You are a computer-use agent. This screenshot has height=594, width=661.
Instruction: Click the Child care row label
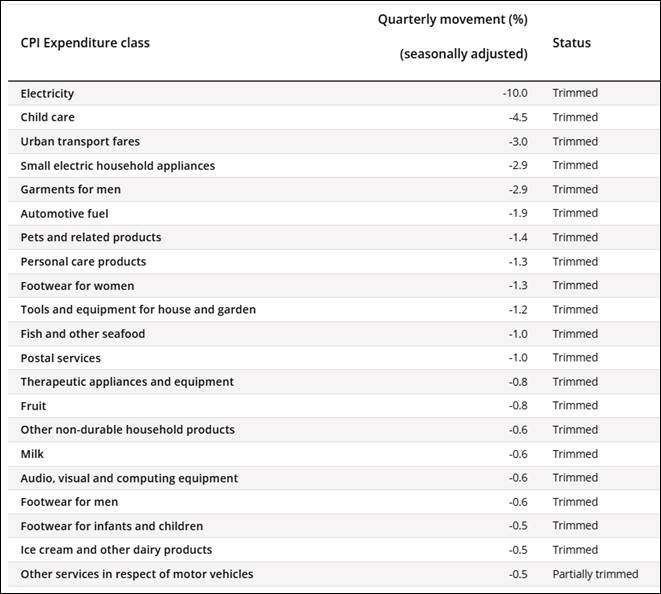pyautogui.click(x=47, y=117)
